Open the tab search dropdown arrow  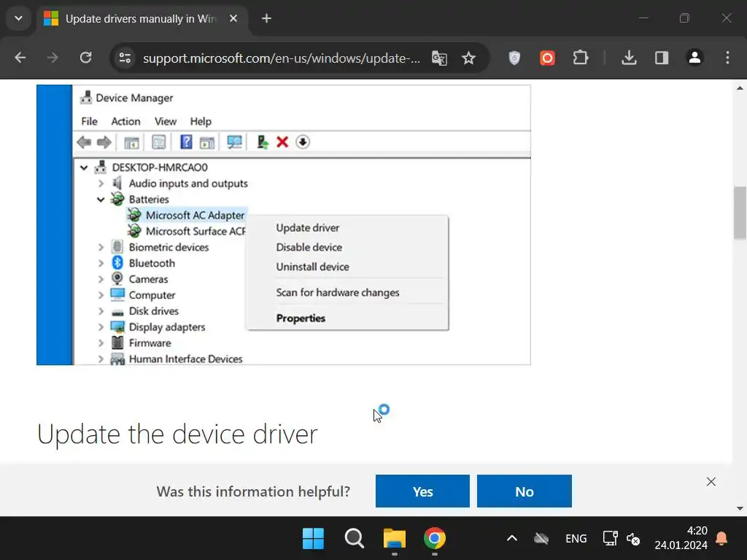[x=18, y=18]
